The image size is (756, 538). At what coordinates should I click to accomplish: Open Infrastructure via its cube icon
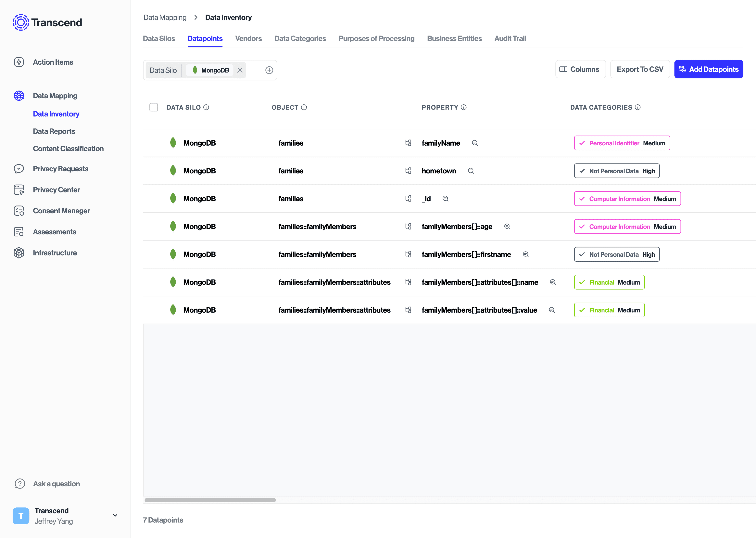(x=19, y=252)
